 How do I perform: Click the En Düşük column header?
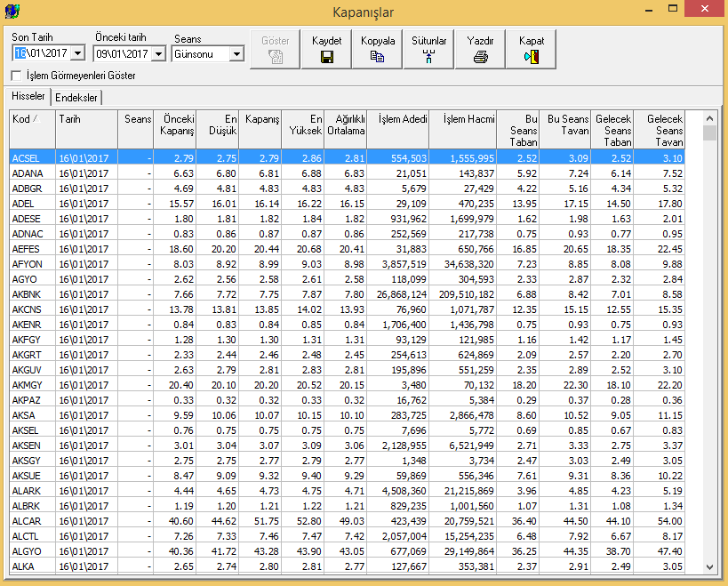(x=218, y=130)
